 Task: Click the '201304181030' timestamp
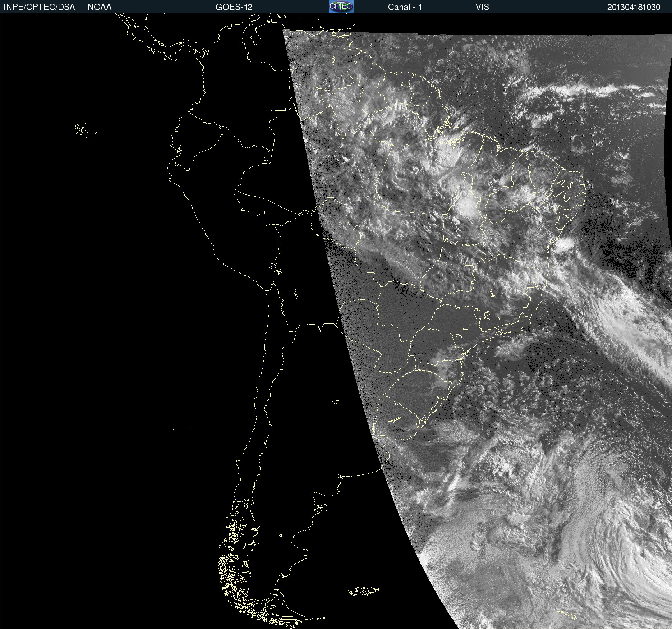click(634, 7)
